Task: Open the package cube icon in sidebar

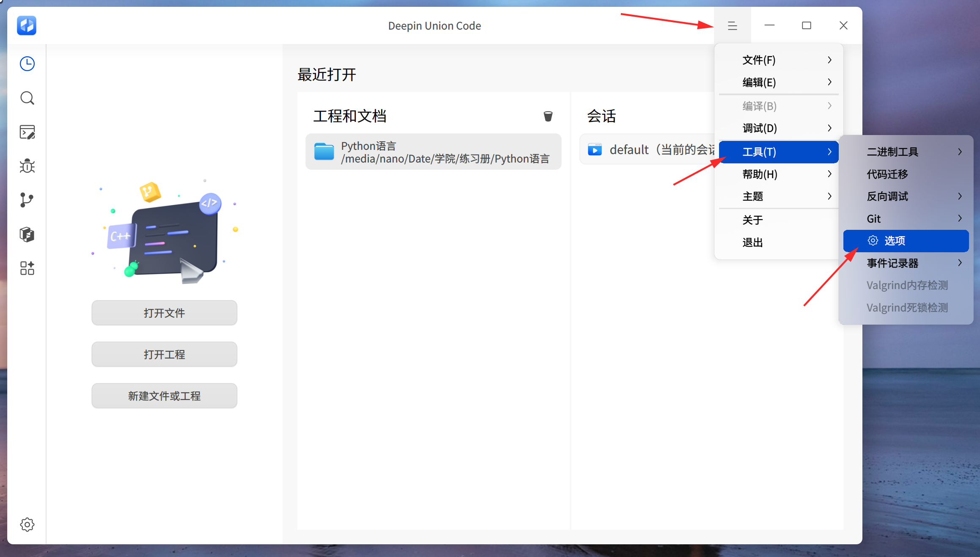Action: click(27, 234)
